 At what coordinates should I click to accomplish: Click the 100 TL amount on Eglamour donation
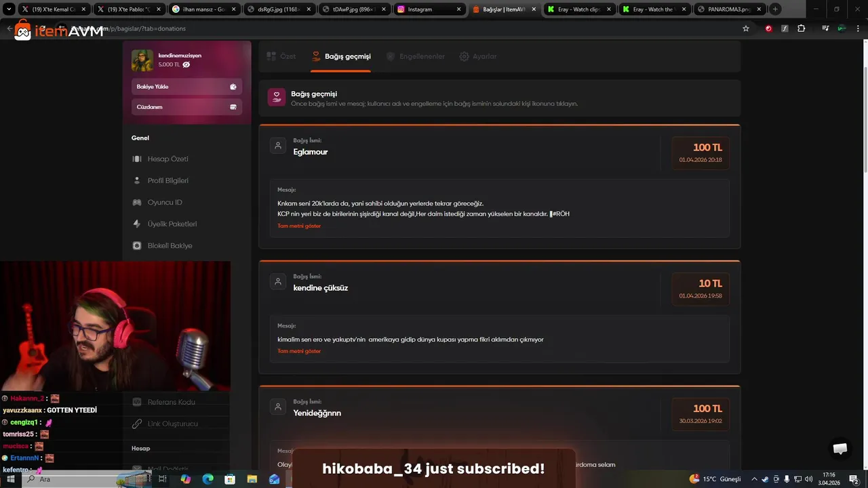(707, 147)
